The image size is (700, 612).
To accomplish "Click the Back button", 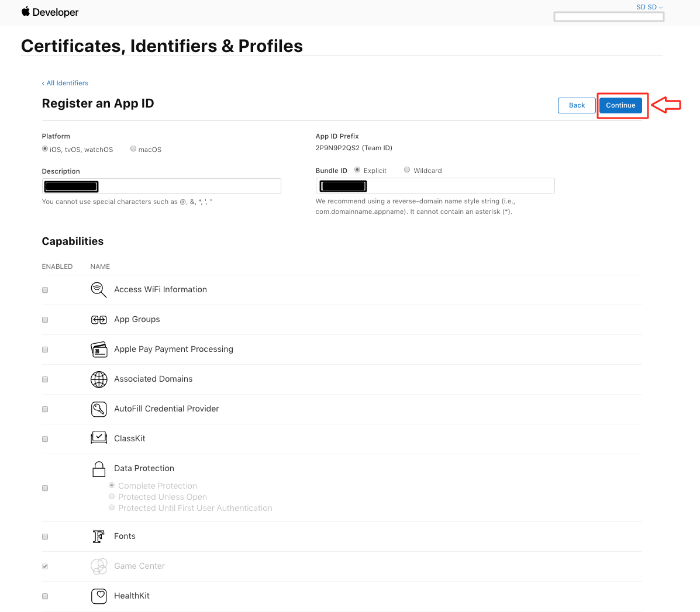I will click(x=577, y=105).
